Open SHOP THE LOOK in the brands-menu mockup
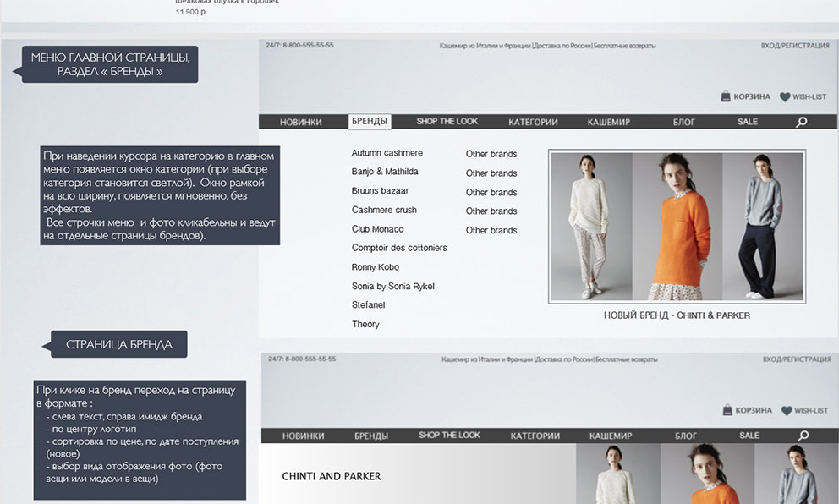Viewport: 839px width, 504px height. pyautogui.click(x=447, y=122)
